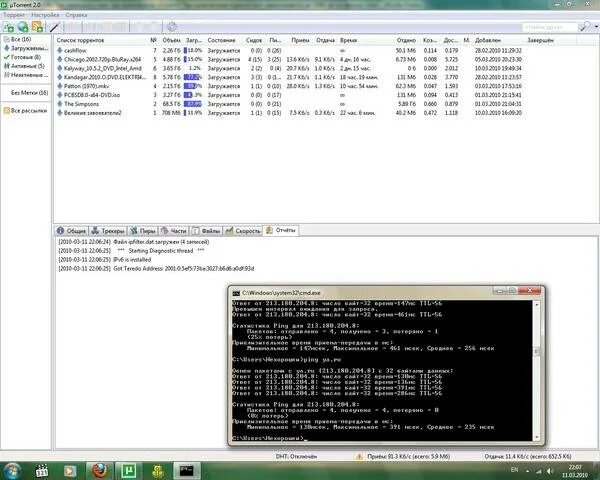The width and height of the screenshot is (600, 480).
Task: Click the Add Torrent toolbar icon
Action: point(8,27)
